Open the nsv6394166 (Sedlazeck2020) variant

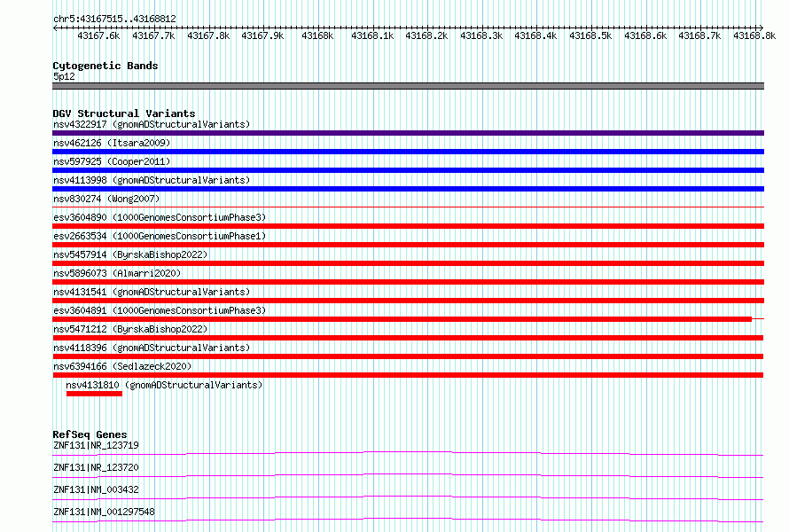click(122, 366)
